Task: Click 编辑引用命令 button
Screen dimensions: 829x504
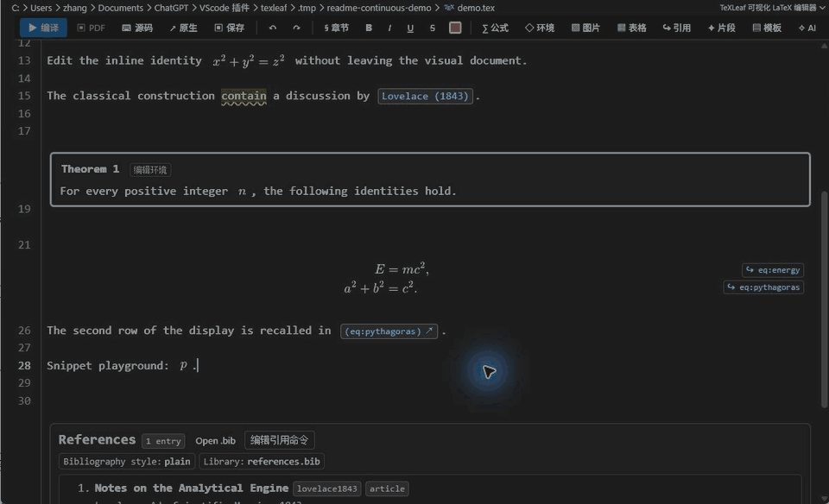Action: tap(279, 440)
